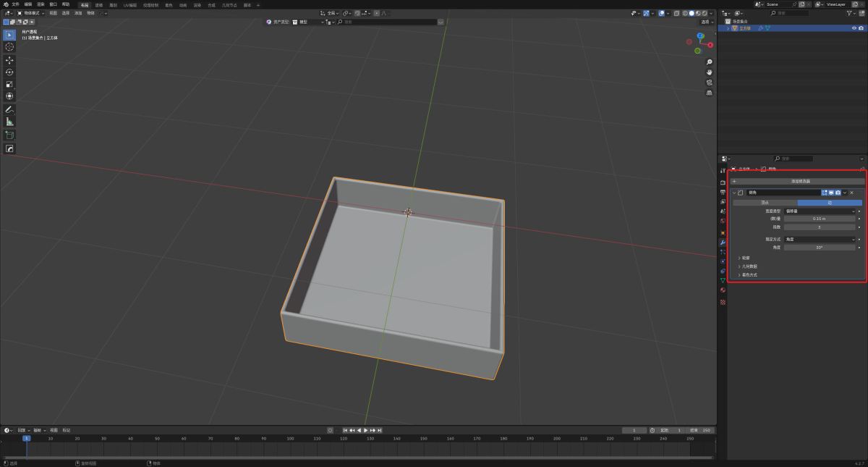Click the bevel amount field showing 0.15 m
This screenshot has width=868, height=467.
[820, 219]
